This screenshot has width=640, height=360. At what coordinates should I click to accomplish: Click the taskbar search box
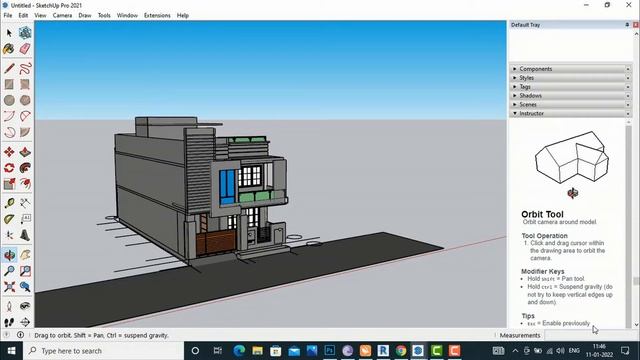104,351
